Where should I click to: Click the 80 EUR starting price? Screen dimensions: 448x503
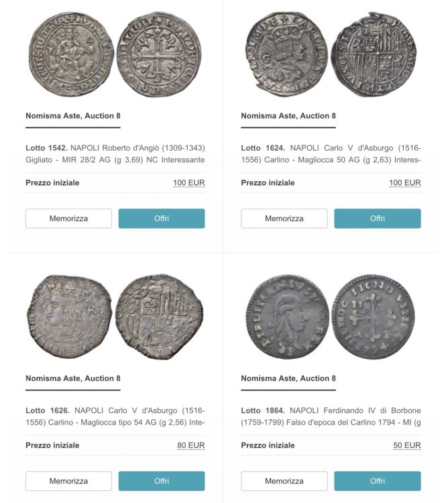[x=191, y=445]
